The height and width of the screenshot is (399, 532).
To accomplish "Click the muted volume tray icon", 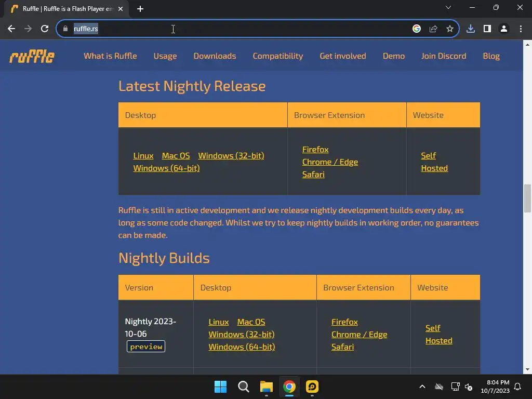I will coord(469,387).
